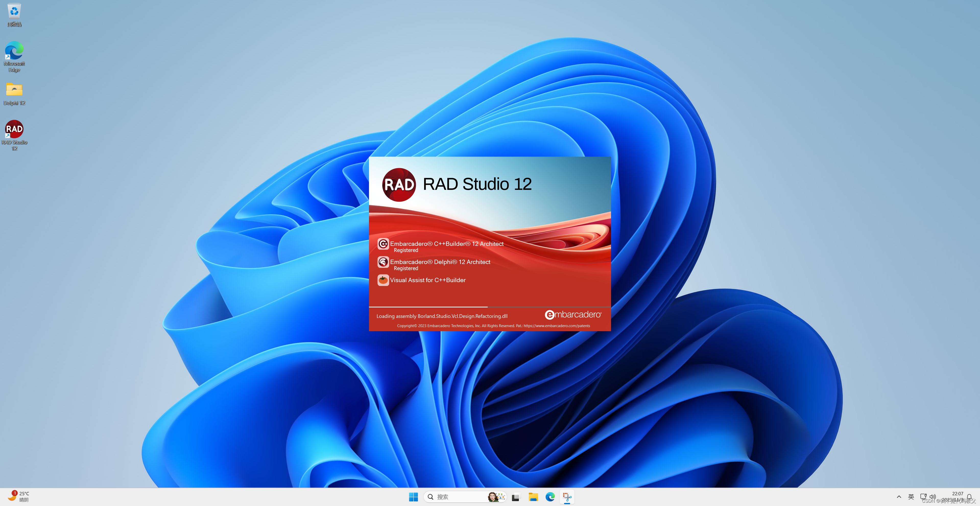The width and height of the screenshot is (980, 506).
Task: Click the volume speaker tray icon
Action: [x=933, y=497]
